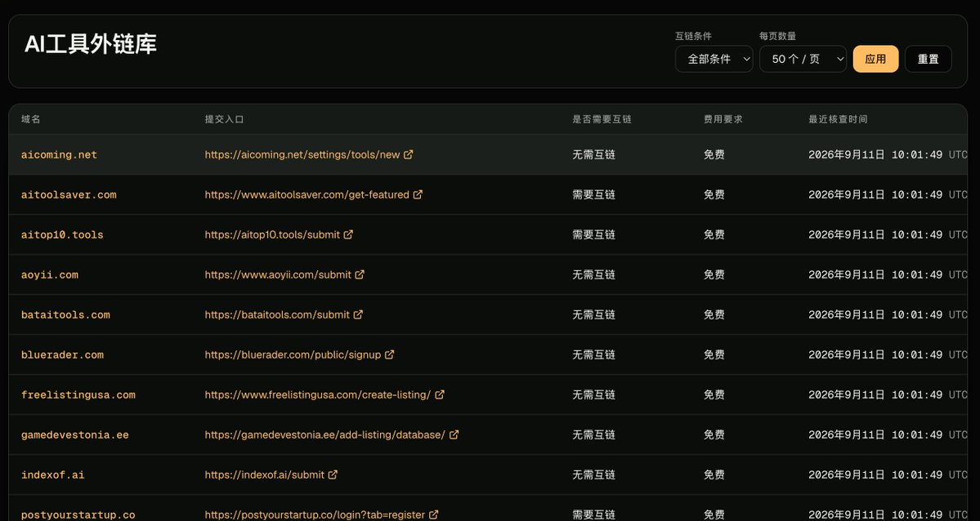The width and height of the screenshot is (980, 521).
Task: Click the 是否需要互链 column header
Action: click(602, 118)
